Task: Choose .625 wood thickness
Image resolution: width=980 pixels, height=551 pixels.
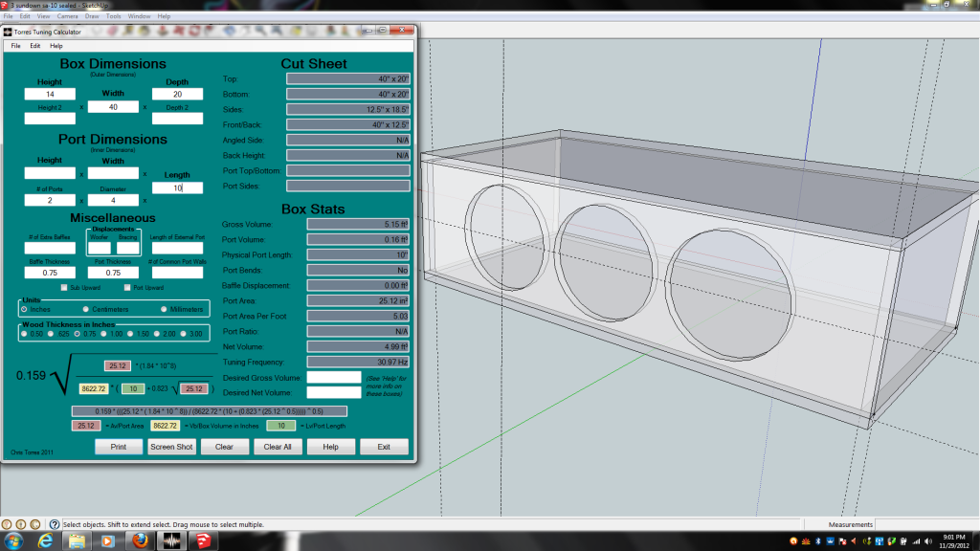Action: click(51, 334)
